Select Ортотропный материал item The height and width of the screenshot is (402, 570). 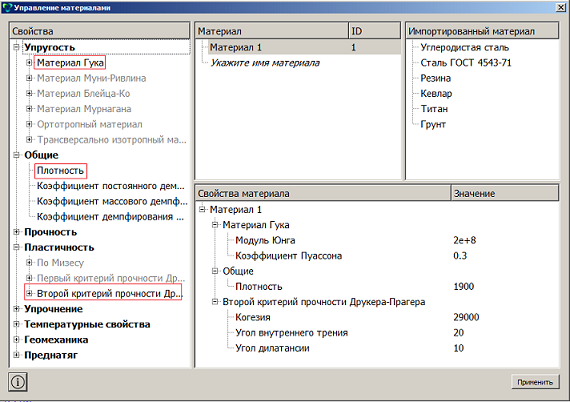click(89, 124)
